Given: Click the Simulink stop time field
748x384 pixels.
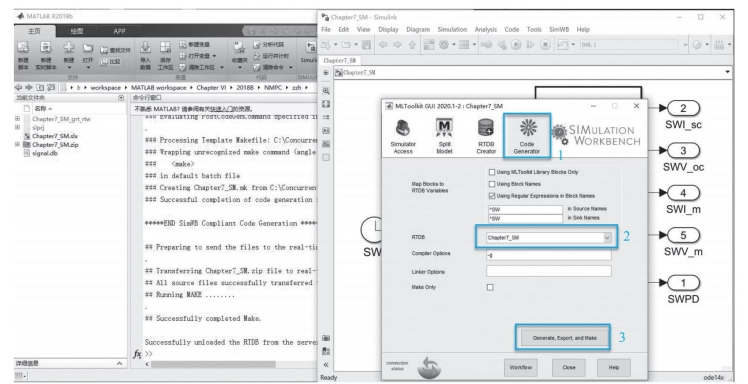Looking at the screenshot, I should click(x=628, y=45).
